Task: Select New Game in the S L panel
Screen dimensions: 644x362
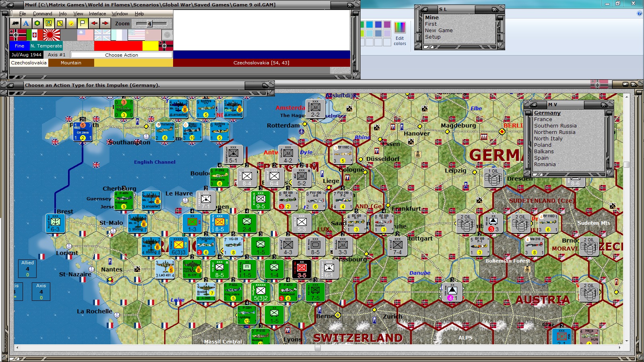Action: pyautogui.click(x=439, y=31)
